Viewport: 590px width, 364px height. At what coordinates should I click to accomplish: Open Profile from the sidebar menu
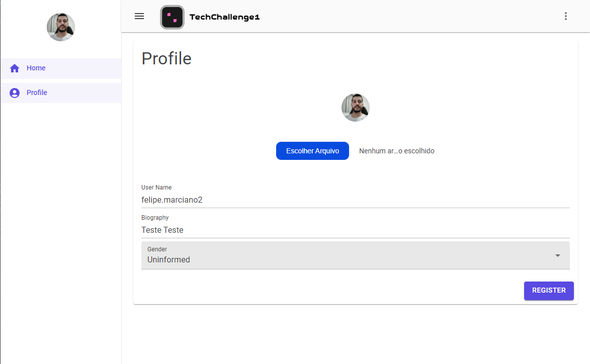pyautogui.click(x=61, y=93)
